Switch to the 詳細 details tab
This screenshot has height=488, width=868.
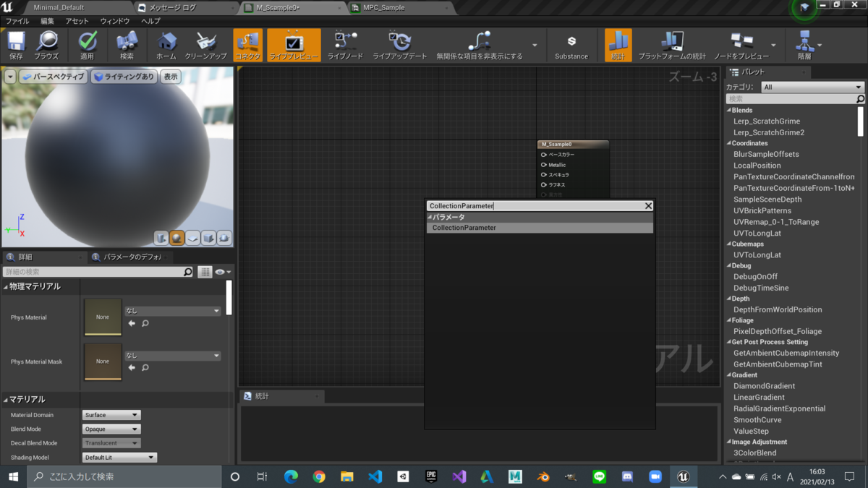(x=45, y=257)
